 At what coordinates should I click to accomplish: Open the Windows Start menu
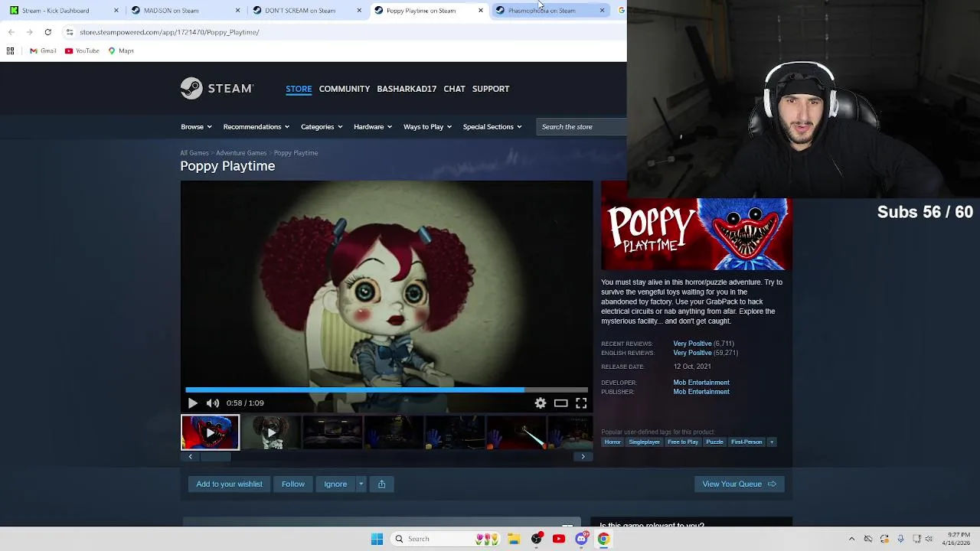(x=377, y=539)
